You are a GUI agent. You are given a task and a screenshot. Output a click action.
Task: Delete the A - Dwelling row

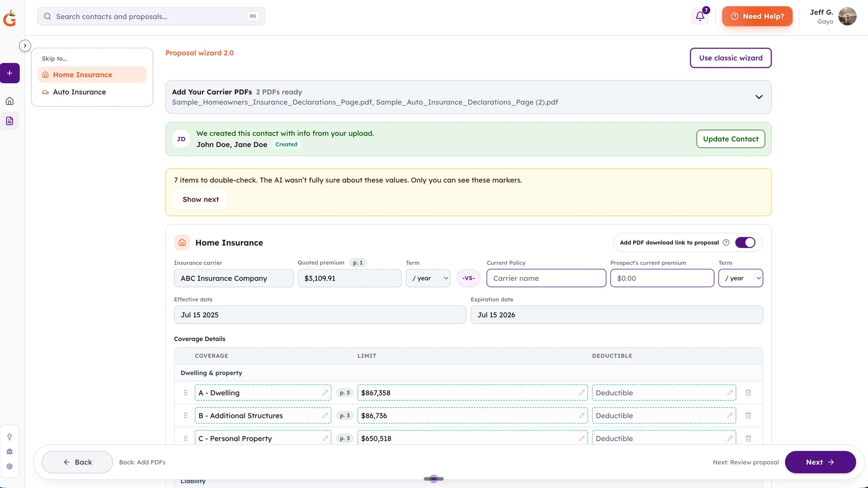pyautogui.click(x=748, y=393)
